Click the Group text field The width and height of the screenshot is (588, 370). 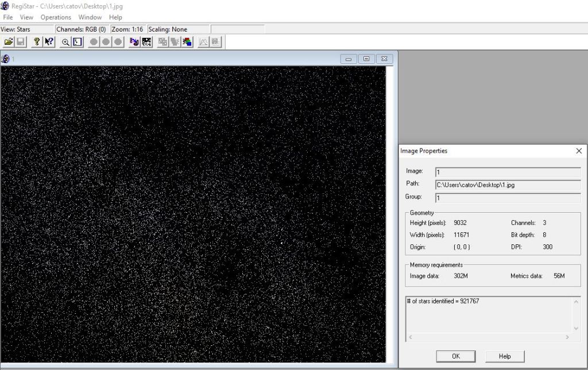coord(508,198)
